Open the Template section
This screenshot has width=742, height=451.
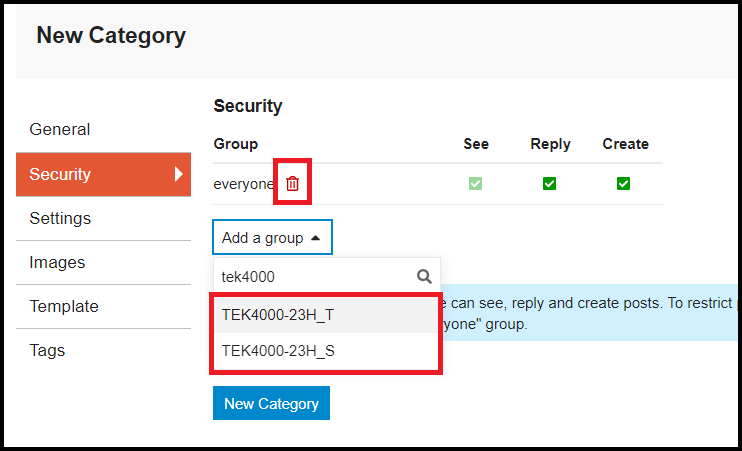pos(103,306)
